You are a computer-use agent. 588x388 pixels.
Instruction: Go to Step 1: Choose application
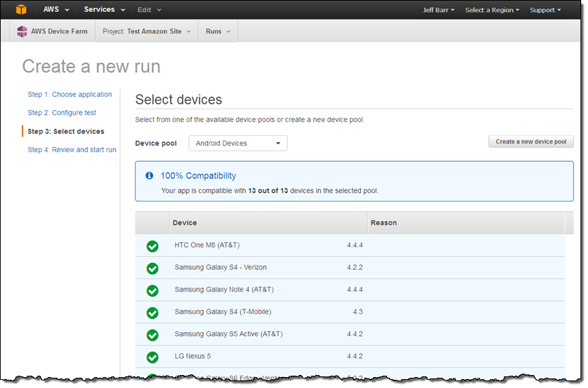click(70, 95)
